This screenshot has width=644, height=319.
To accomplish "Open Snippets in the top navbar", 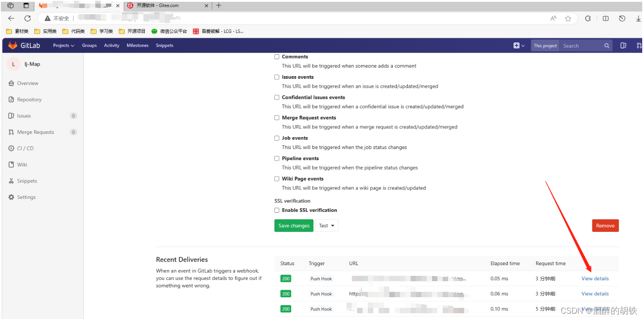I will [164, 45].
